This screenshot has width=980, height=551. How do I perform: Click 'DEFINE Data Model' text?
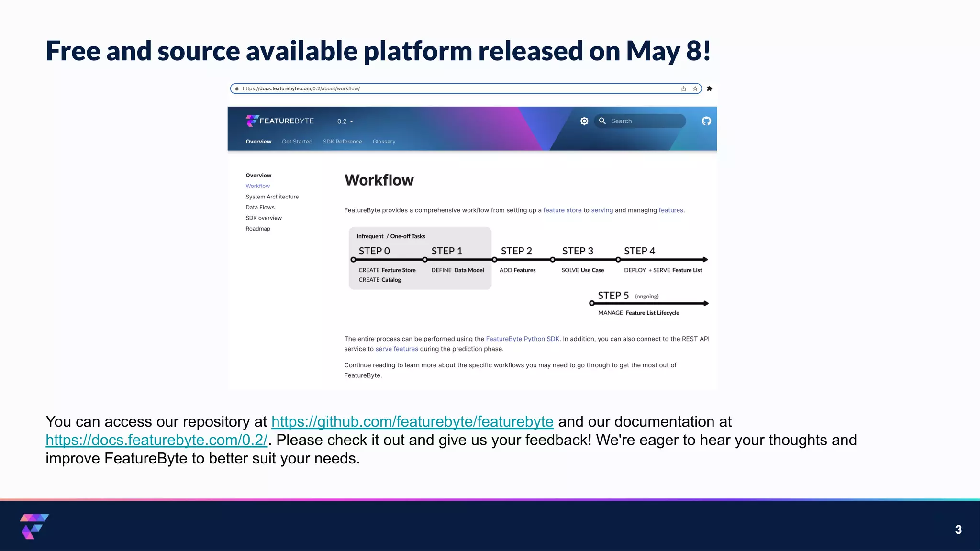coord(457,270)
